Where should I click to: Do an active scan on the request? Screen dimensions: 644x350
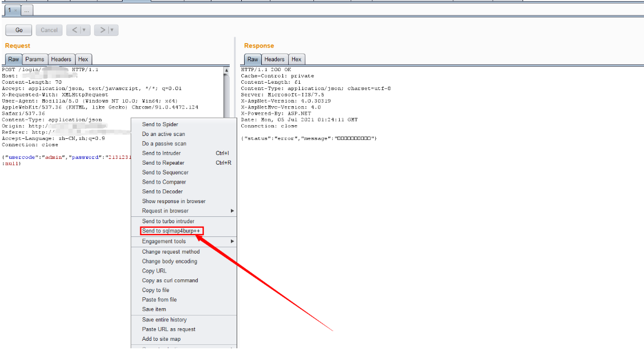[x=164, y=134]
